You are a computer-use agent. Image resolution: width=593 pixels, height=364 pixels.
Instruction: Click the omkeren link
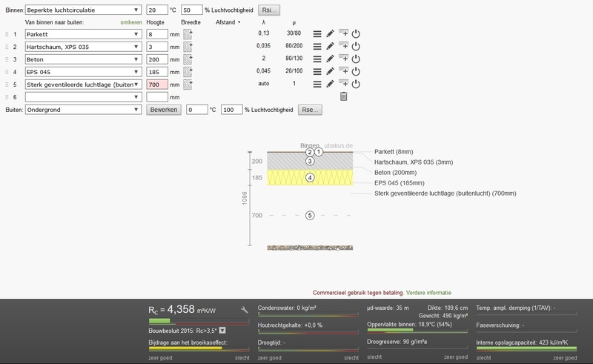tap(131, 22)
